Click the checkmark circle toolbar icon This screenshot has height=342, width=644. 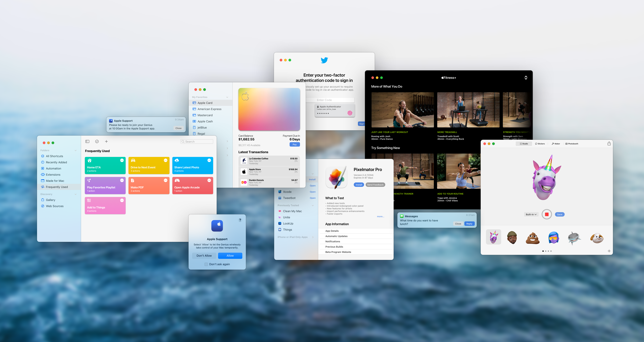pos(97,142)
